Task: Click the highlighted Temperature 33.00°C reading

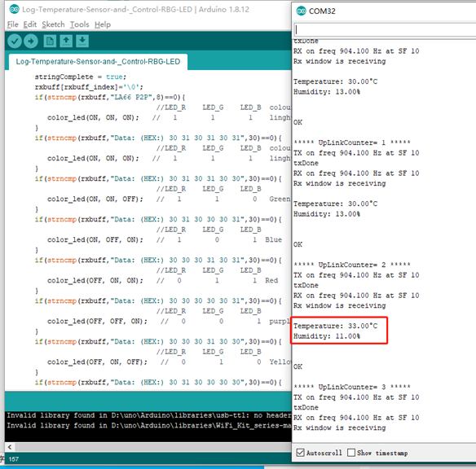Action: [336, 326]
